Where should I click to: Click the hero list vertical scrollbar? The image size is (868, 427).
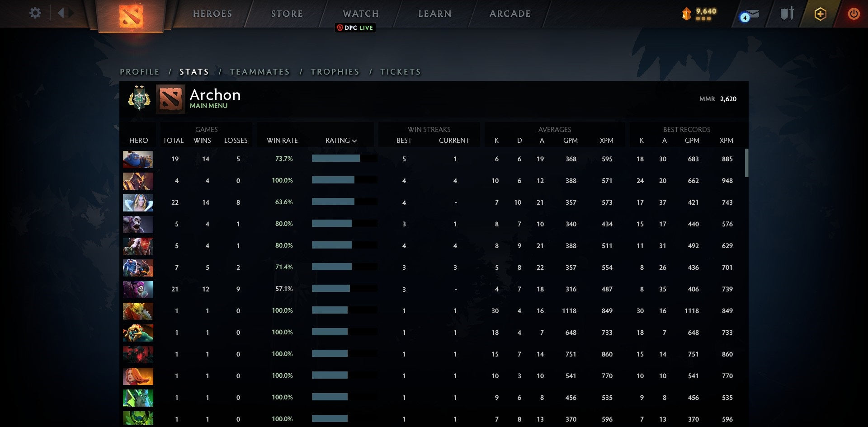[x=746, y=163]
